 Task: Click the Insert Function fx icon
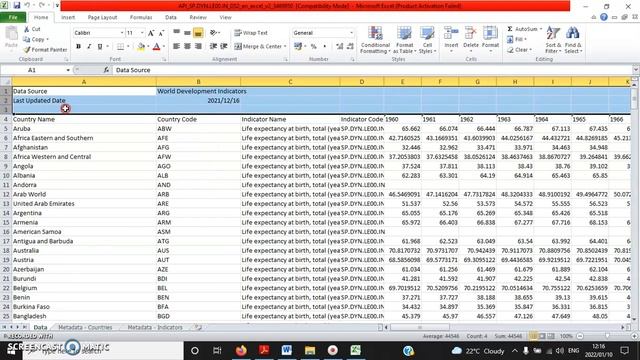(x=106, y=70)
